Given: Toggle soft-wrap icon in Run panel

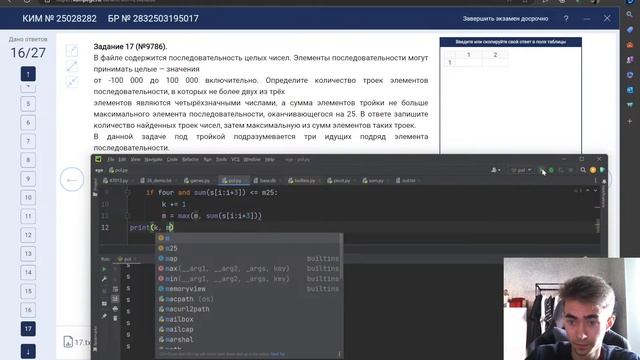Looking at the screenshot, I should [x=115, y=289].
